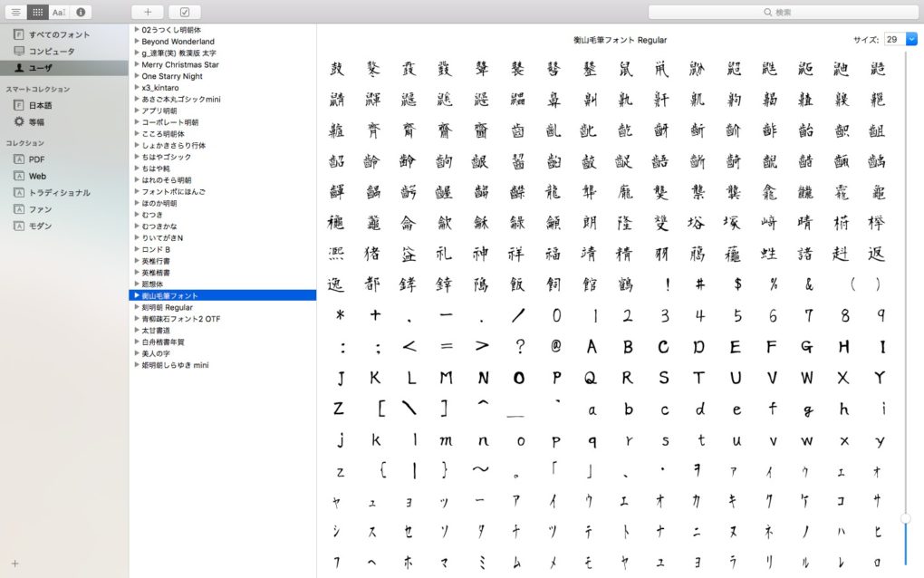The image size is (924, 578).
Task: Open the サイズ dropdown showing 29
Action: click(911, 39)
